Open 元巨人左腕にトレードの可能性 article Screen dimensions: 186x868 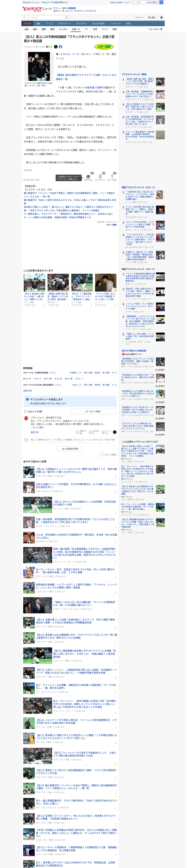point(76,486)
